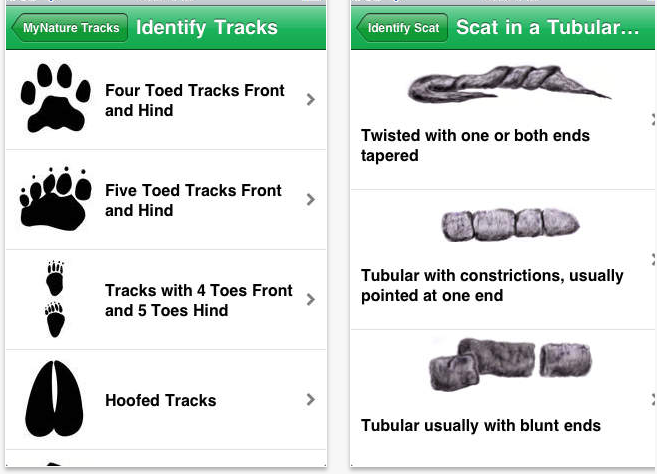Select the twisted tapered scat illustration
The width and height of the screenshot is (657, 474).
click(x=509, y=84)
